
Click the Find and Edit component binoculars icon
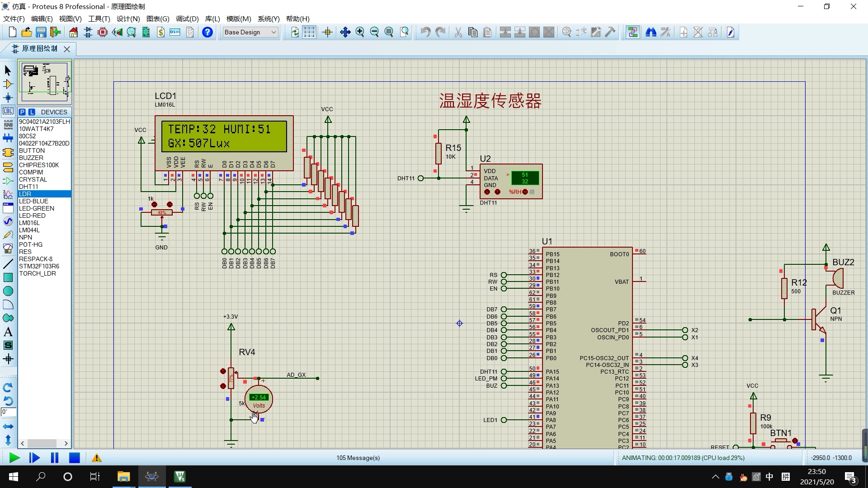tap(651, 32)
